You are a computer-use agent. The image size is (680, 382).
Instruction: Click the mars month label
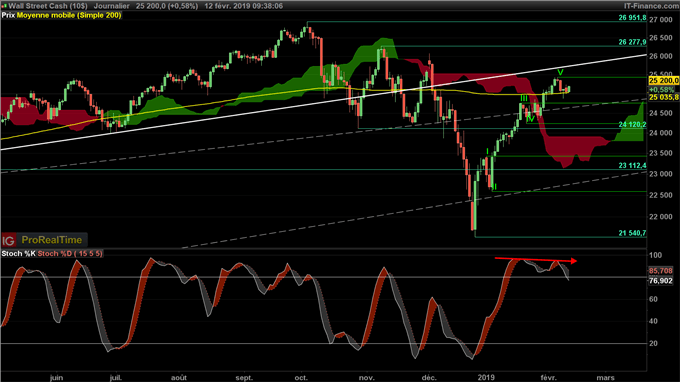(x=605, y=378)
